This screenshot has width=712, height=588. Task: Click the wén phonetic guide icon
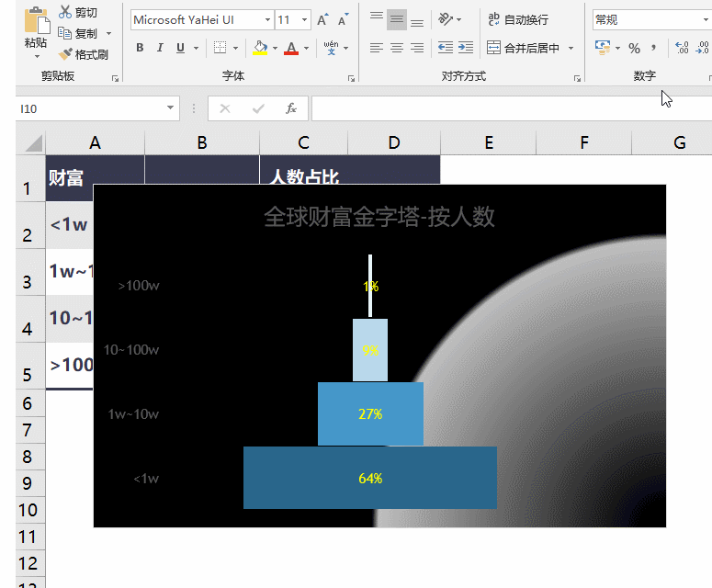[x=331, y=47]
